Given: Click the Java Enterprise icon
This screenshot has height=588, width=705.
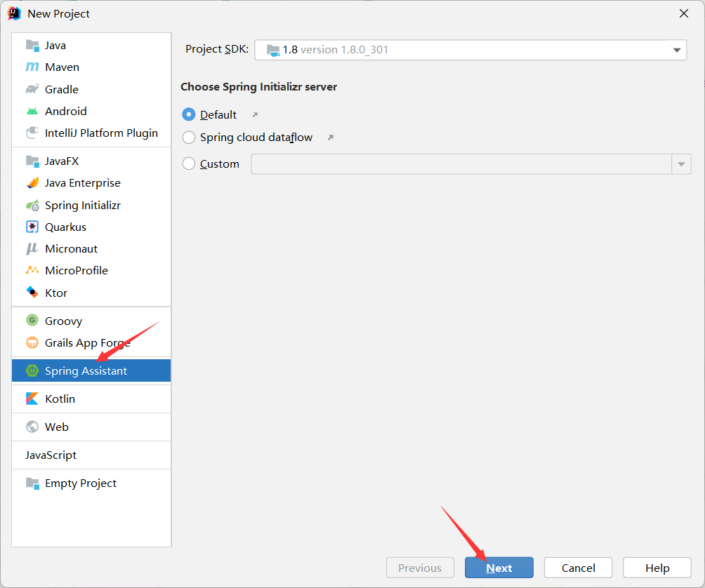Looking at the screenshot, I should tap(32, 183).
